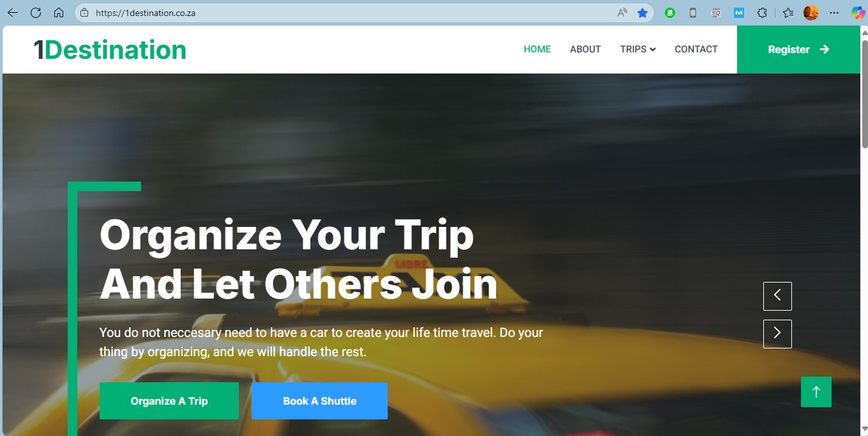Open the Settings and more ellipsis menu
The height and width of the screenshot is (436, 868).
click(834, 13)
